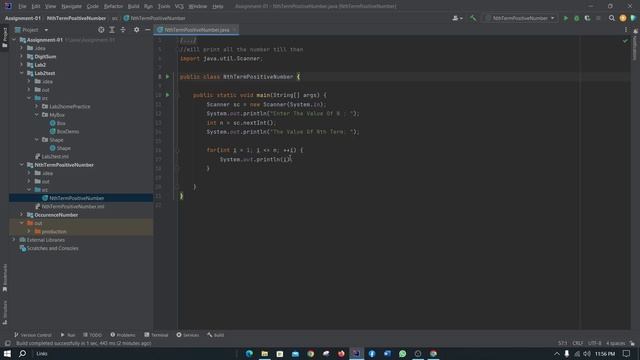The image size is (640, 360).
Task: Open WhatsApp from the taskbar
Action: coord(402,353)
